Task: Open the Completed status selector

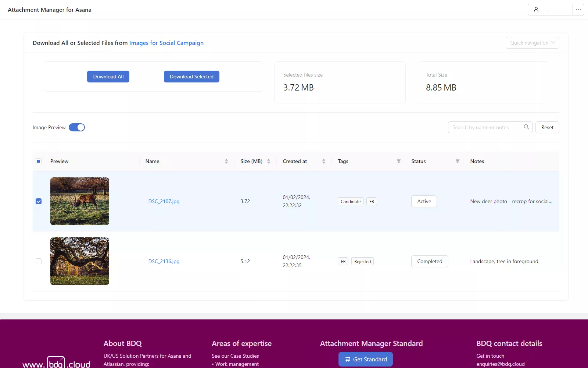Action: click(x=429, y=261)
